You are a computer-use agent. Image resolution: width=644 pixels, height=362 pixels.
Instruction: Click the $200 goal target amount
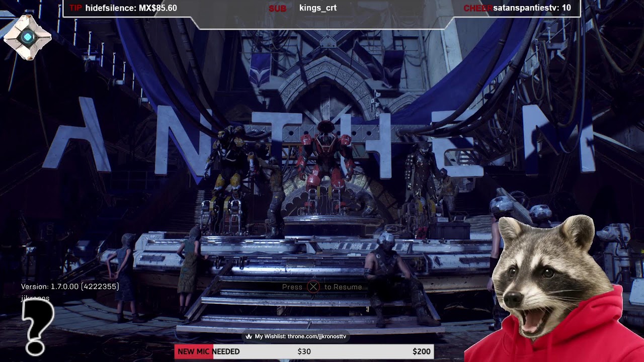pyautogui.click(x=422, y=351)
